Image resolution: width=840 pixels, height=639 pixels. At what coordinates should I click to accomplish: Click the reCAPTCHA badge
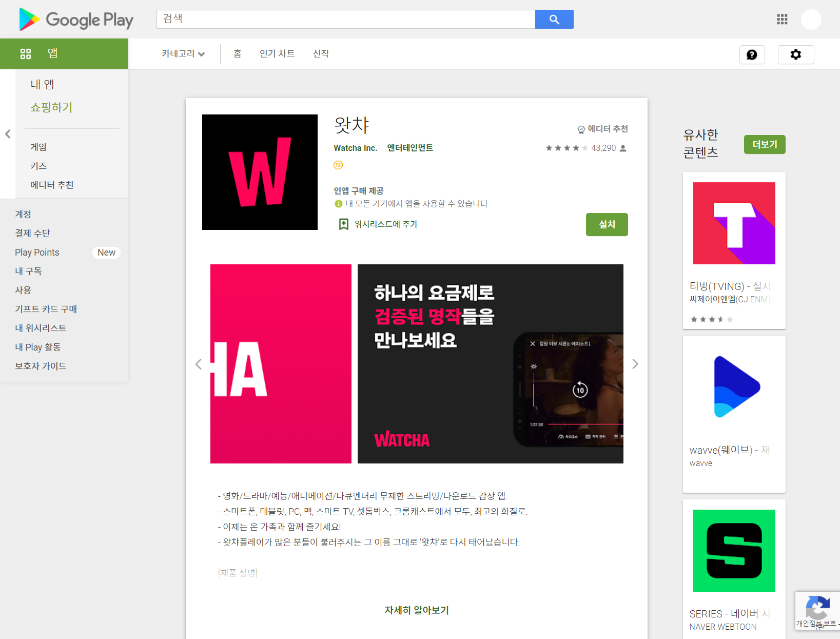coord(817,611)
